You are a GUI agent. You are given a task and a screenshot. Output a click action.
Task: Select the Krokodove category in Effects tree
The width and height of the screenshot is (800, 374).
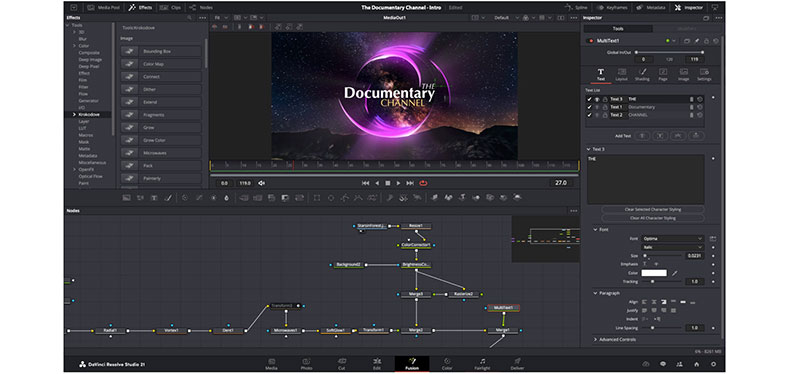[x=88, y=115]
